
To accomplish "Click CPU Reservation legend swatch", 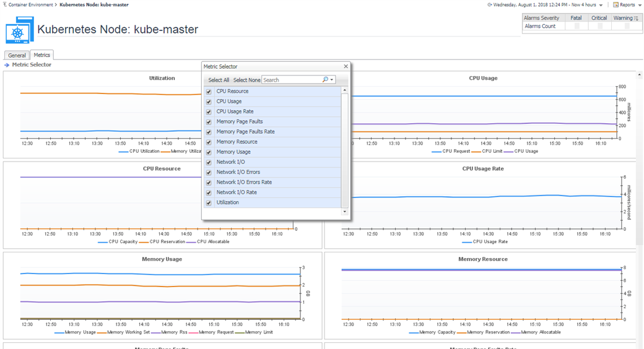I will tap(144, 242).
